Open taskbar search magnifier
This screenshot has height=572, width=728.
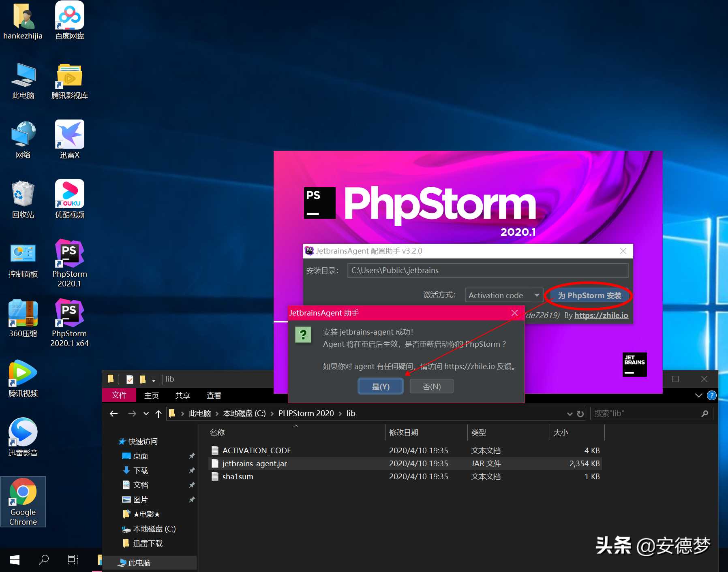coord(44,560)
